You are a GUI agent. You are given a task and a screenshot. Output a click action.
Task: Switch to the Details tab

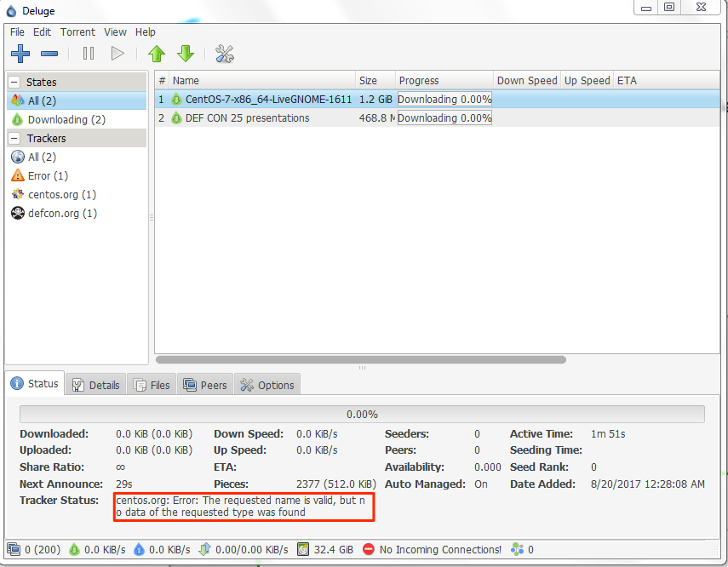tap(96, 385)
